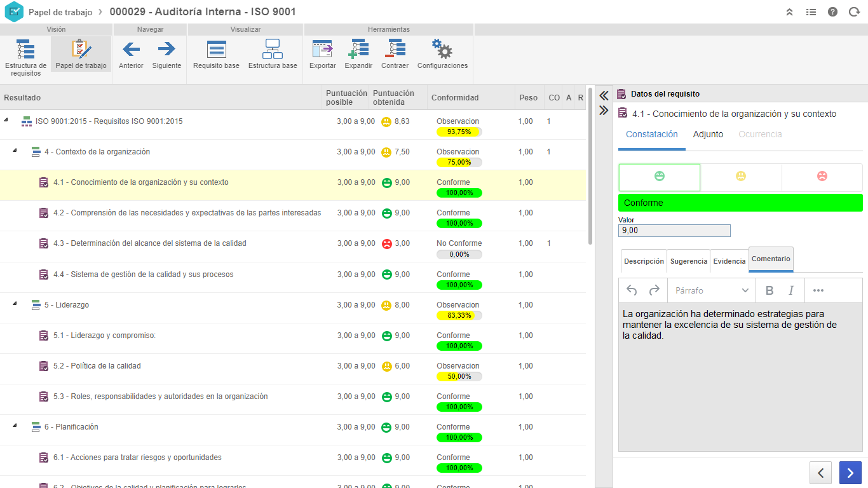868x488 pixels.
Task: Open Requisito base view
Action: [x=216, y=54]
